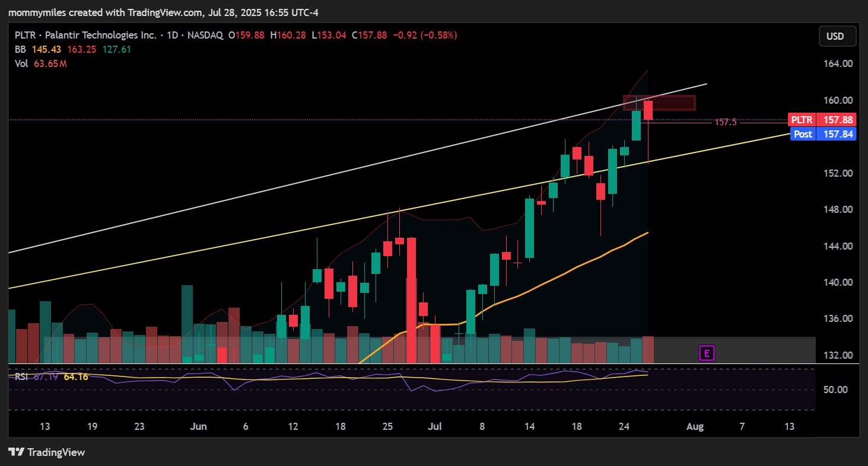Click the Jul date label on time axis
Image resolution: width=868 pixels, height=466 pixels.
click(435, 426)
